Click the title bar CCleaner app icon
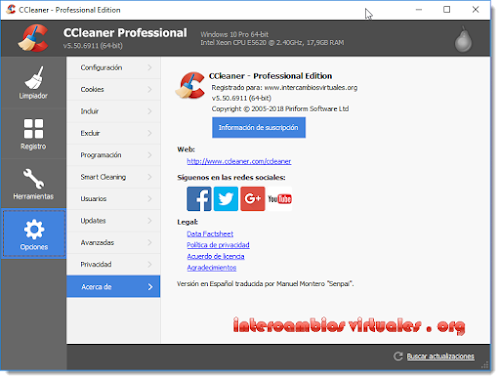The image size is (500, 380). [11, 10]
